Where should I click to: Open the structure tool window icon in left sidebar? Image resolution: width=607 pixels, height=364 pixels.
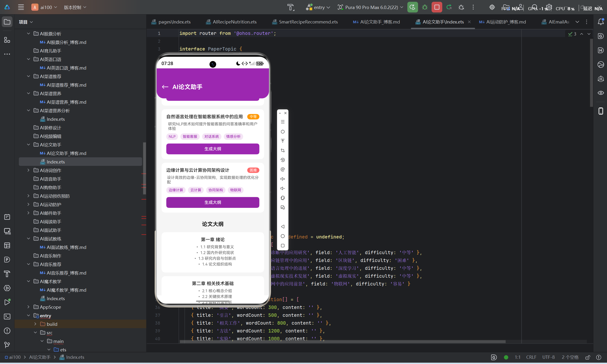tap(7, 40)
